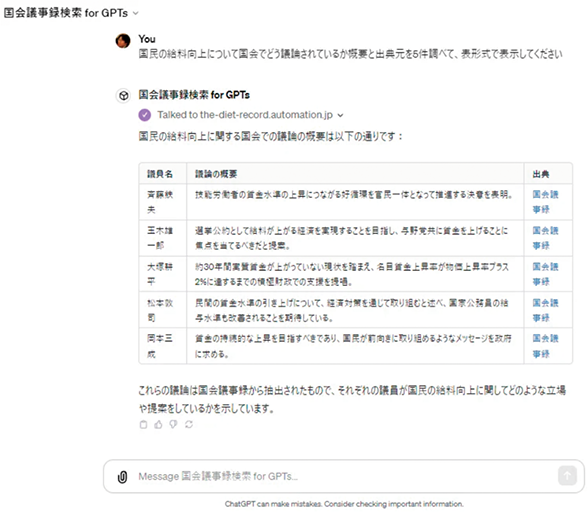588x512 pixels.
Task: Copy the response with the clipboard icon
Action: coord(143,425)
